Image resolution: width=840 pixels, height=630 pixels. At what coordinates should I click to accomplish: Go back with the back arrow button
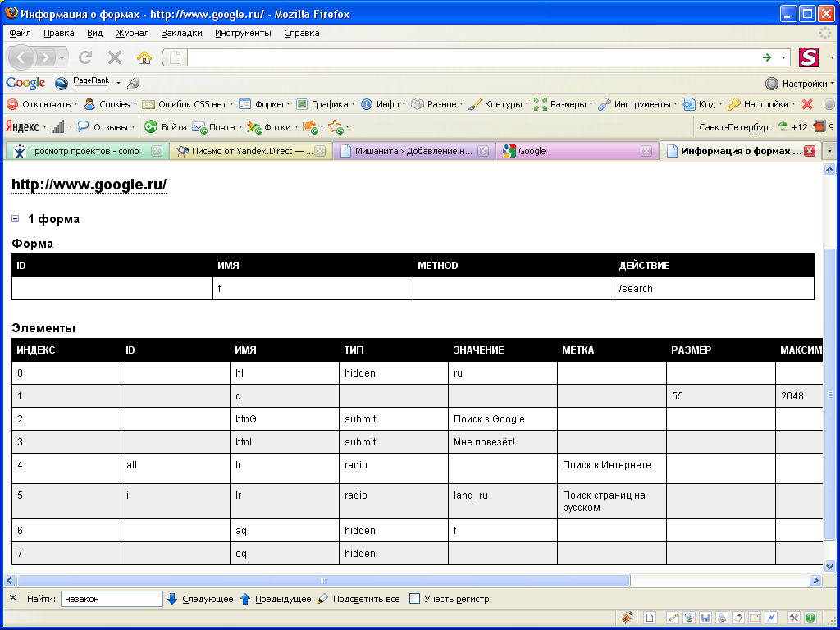click(x=21, y=57)
